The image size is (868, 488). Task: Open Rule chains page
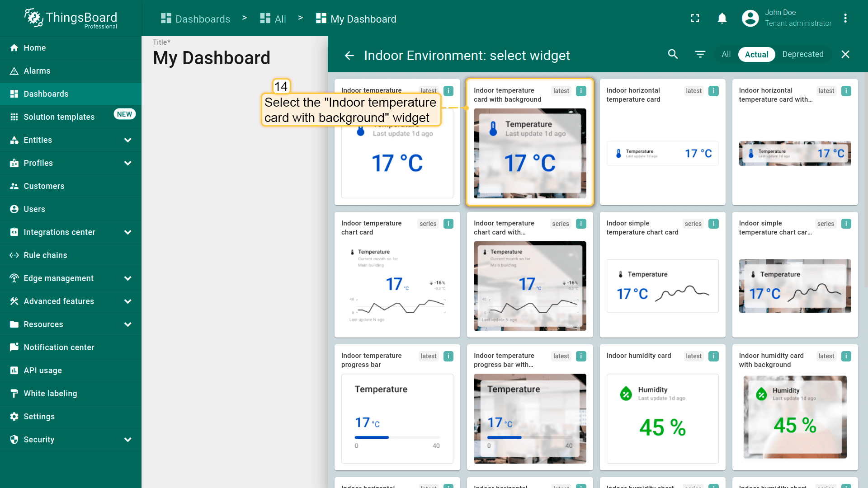coord(45,255)
